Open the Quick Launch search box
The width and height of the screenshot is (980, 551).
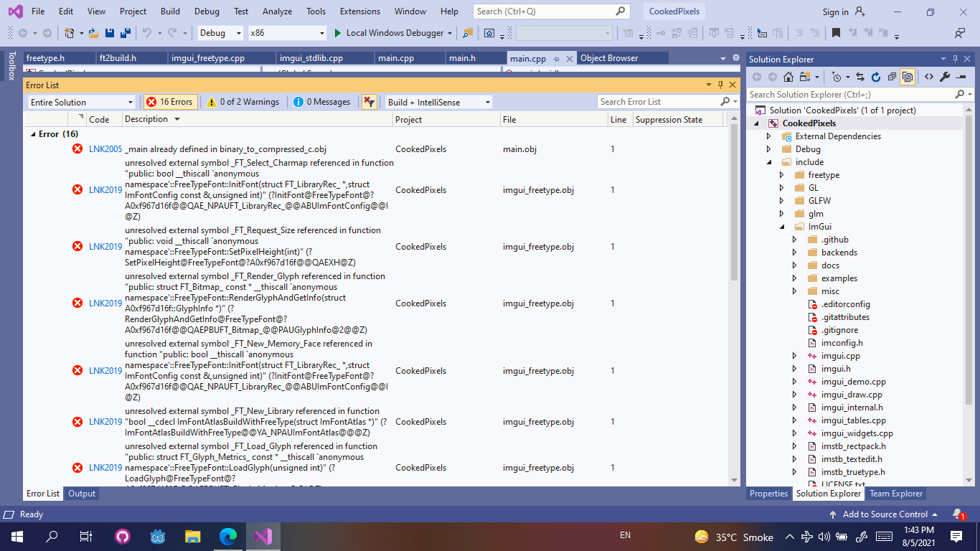click(x=545, y=11)
